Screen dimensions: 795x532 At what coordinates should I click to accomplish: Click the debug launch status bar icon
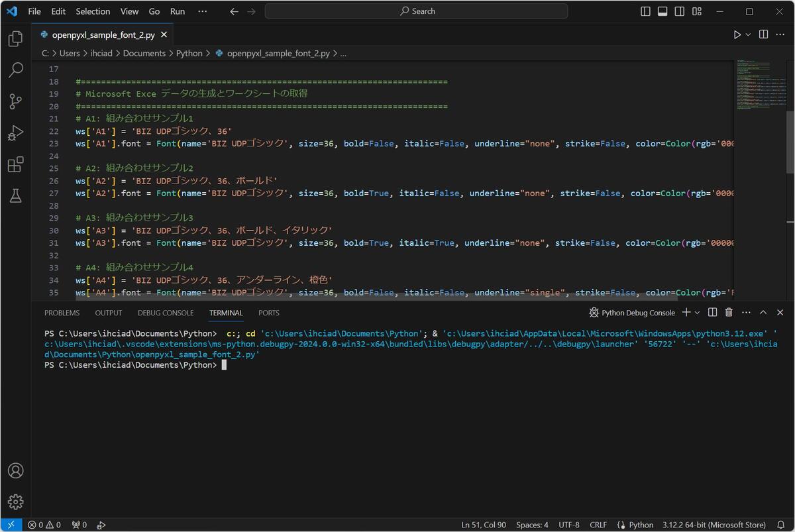click(x=101, y=525)
